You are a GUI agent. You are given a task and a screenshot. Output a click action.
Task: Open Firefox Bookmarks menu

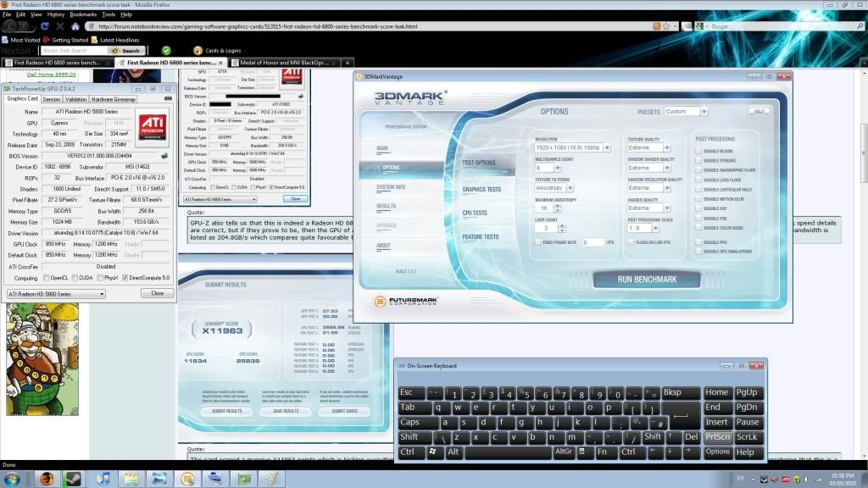coord(83,14)
